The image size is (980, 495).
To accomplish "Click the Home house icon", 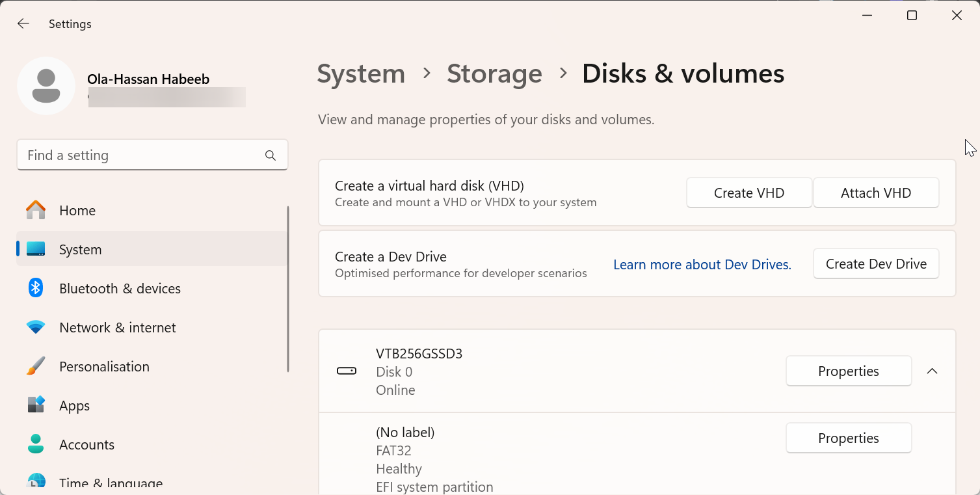I will point(36,210).
